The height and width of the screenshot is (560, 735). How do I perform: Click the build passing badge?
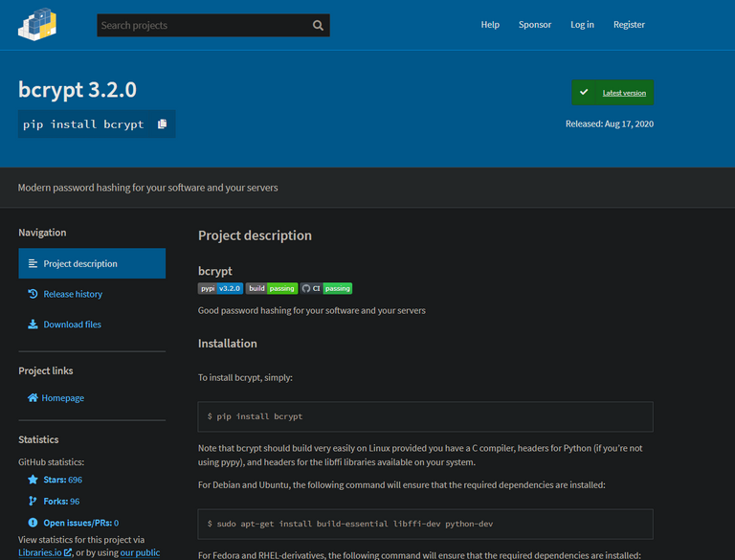(272, 288)
